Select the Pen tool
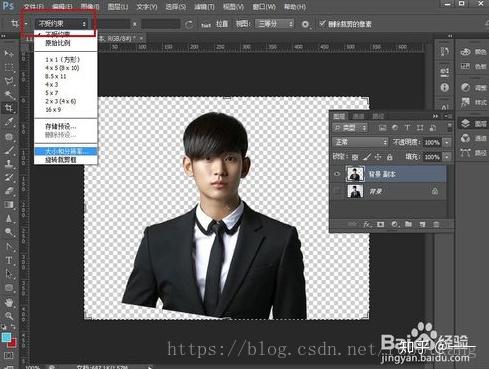The width and height of the screenshot is (489, 369). pos(9,246)
